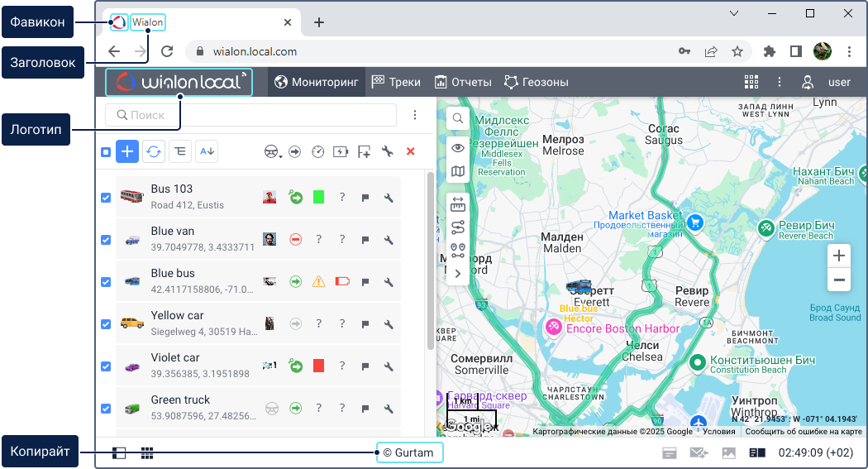Click the wrench icon for Bus 103

[389, 198]
